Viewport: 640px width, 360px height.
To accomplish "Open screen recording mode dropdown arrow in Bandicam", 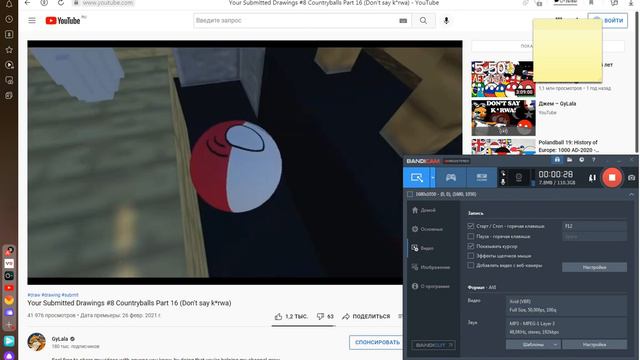I will (x=433, y=178).
